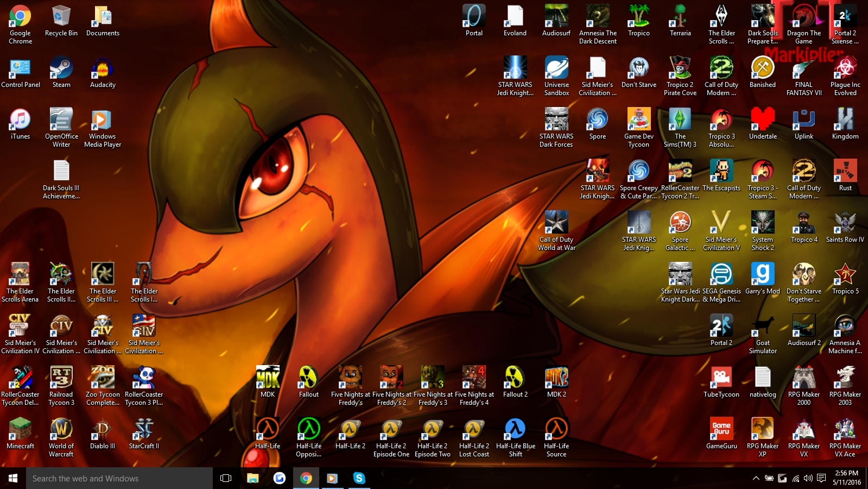Click the Fallout 2 shortcut
The image size is (868, 489).
point(515,383)
